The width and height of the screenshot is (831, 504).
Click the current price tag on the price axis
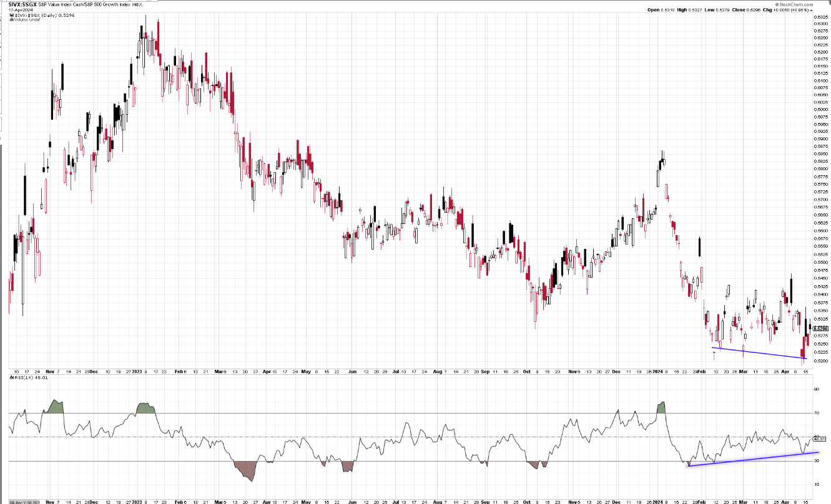pyautogui.click(x=821, y=329)
